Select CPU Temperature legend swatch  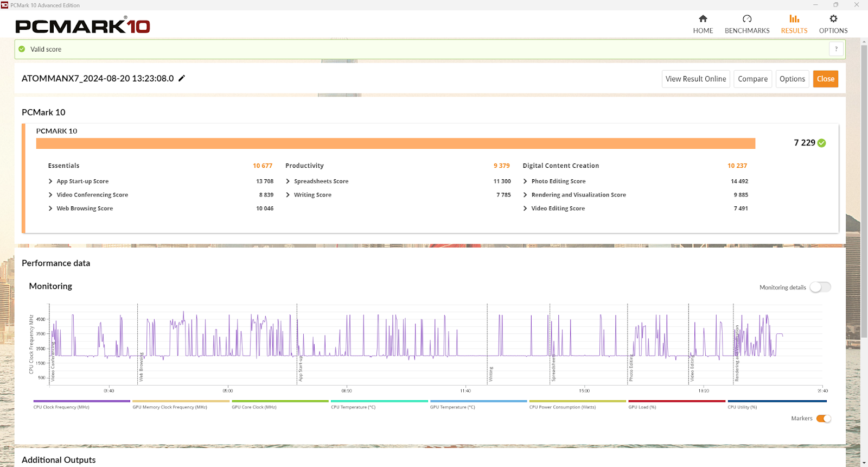380,401
